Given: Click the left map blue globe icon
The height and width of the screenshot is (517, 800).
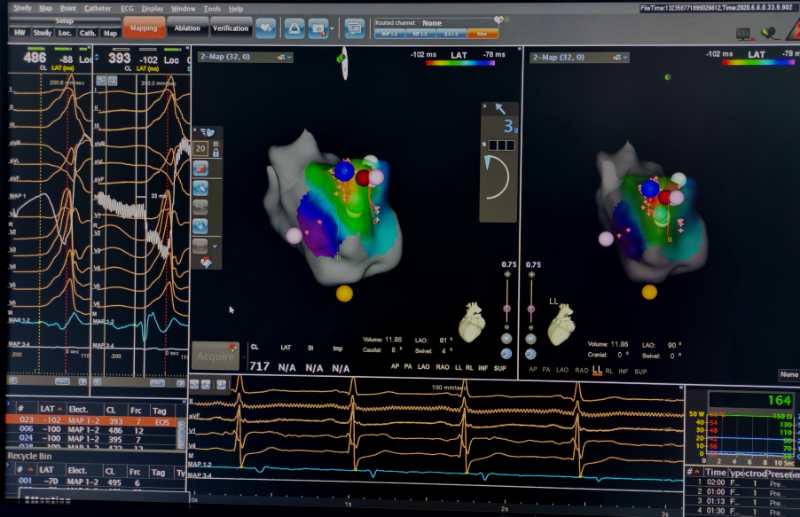Looking at the screenshot, I should pyautogui.click(x=506, y=353).
